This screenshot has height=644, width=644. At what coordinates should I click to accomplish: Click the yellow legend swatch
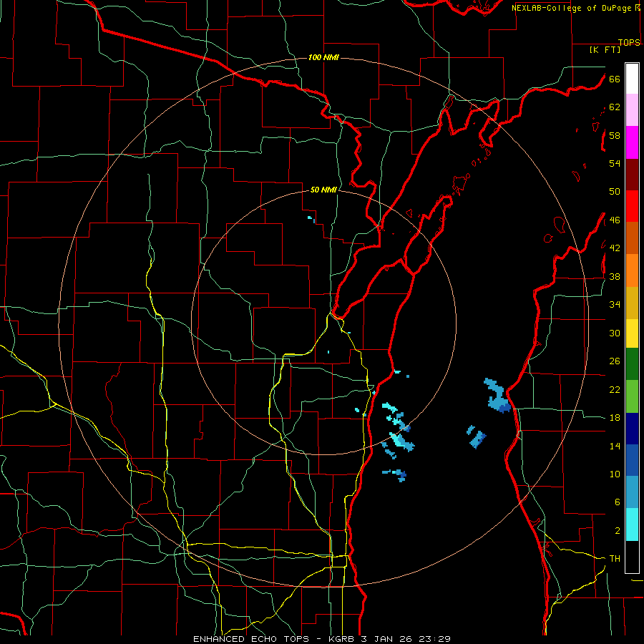click(632, 333)
